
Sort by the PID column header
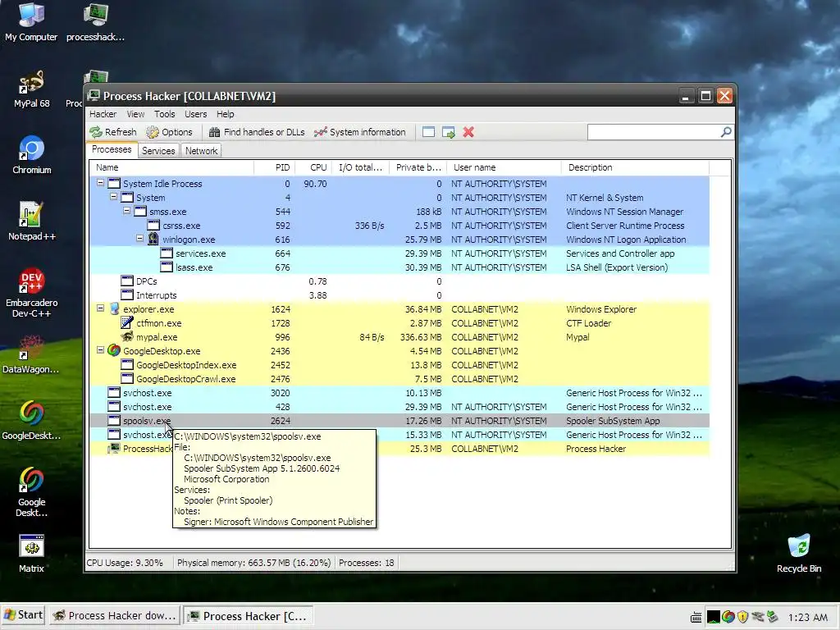pos(274,167)
